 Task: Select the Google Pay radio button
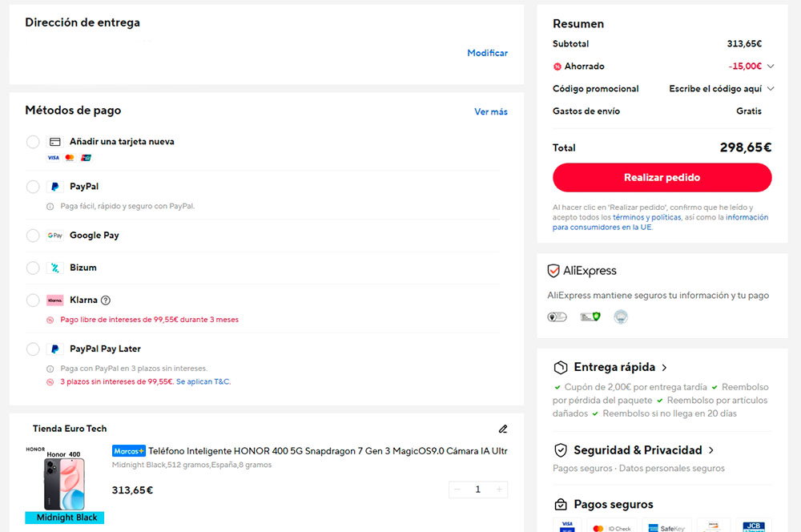33,235
